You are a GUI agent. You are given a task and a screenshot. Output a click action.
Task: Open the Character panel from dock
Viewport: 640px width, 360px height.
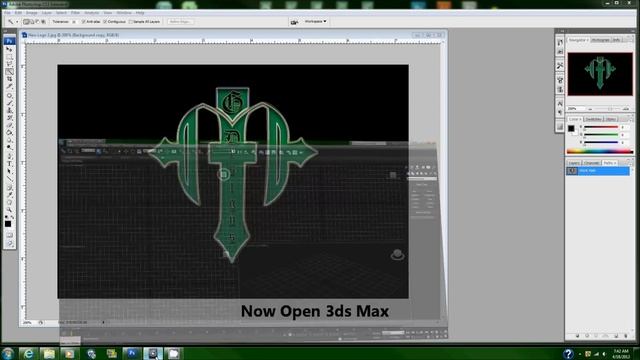pyautogui.click(x=560, y=103)
